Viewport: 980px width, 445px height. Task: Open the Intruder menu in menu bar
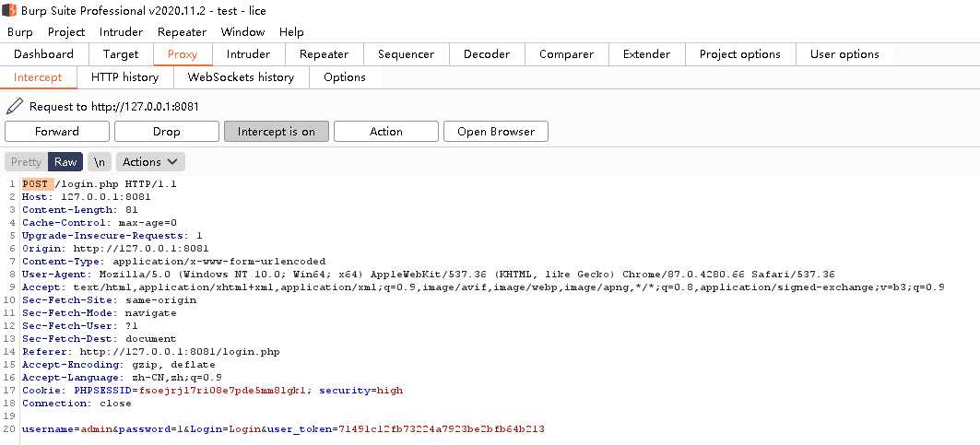122,32
